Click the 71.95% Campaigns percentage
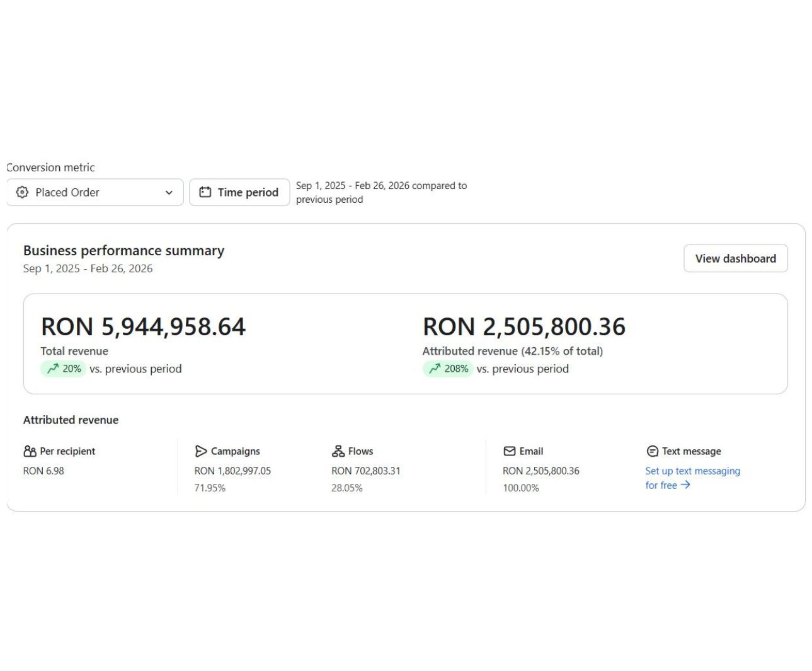 point(210,488)
